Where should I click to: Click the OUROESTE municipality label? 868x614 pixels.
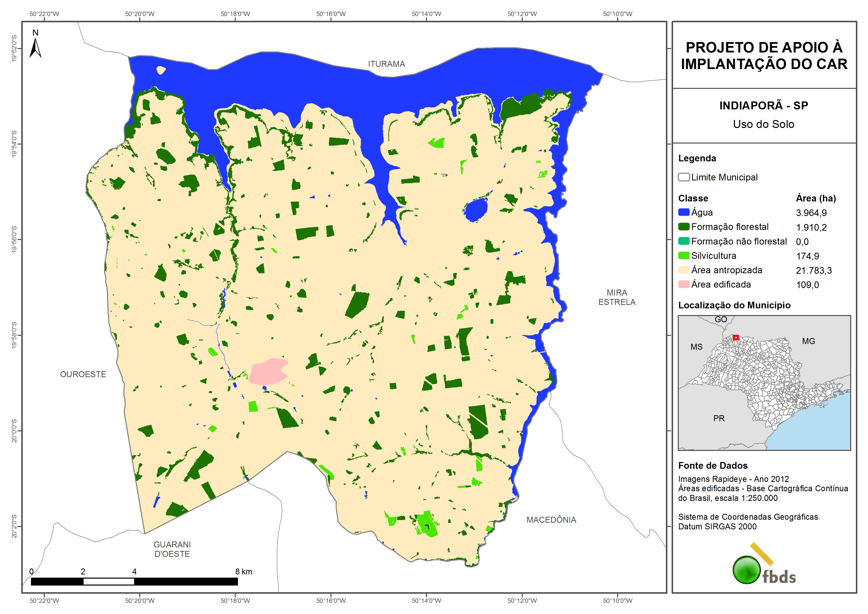(83, 374)
